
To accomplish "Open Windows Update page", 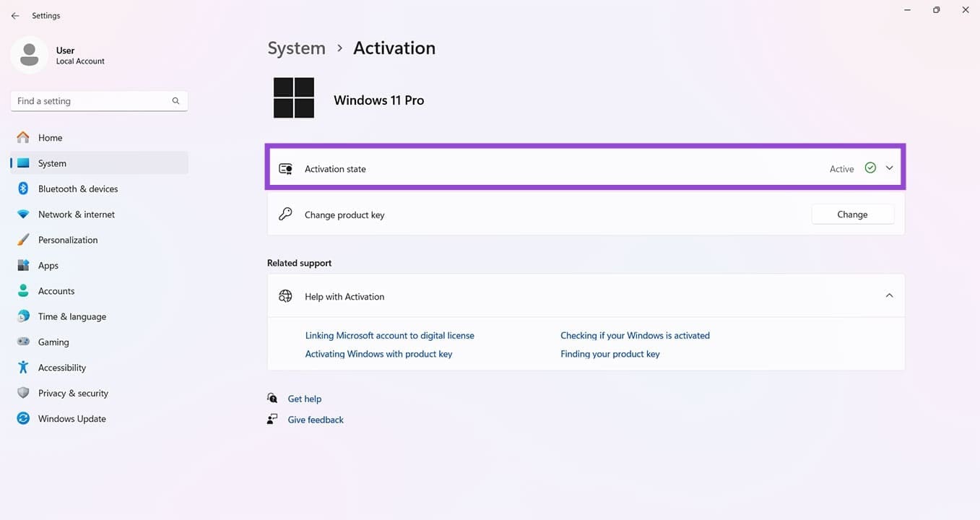I will pos(99,419).
